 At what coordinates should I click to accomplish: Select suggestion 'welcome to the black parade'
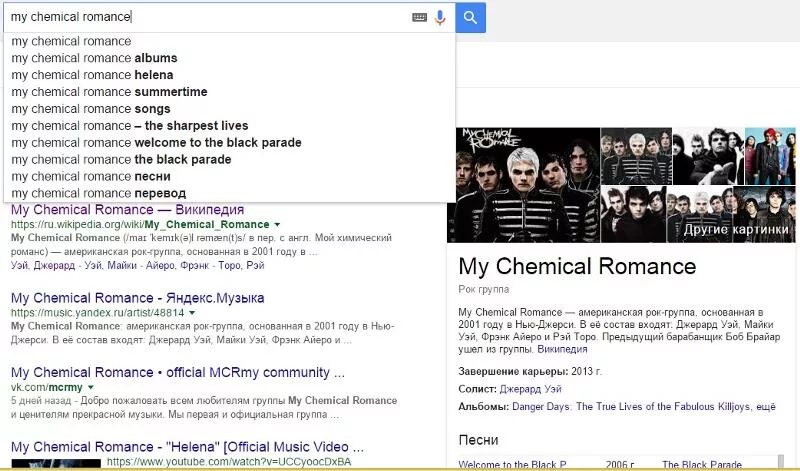(x=229, y=142)
